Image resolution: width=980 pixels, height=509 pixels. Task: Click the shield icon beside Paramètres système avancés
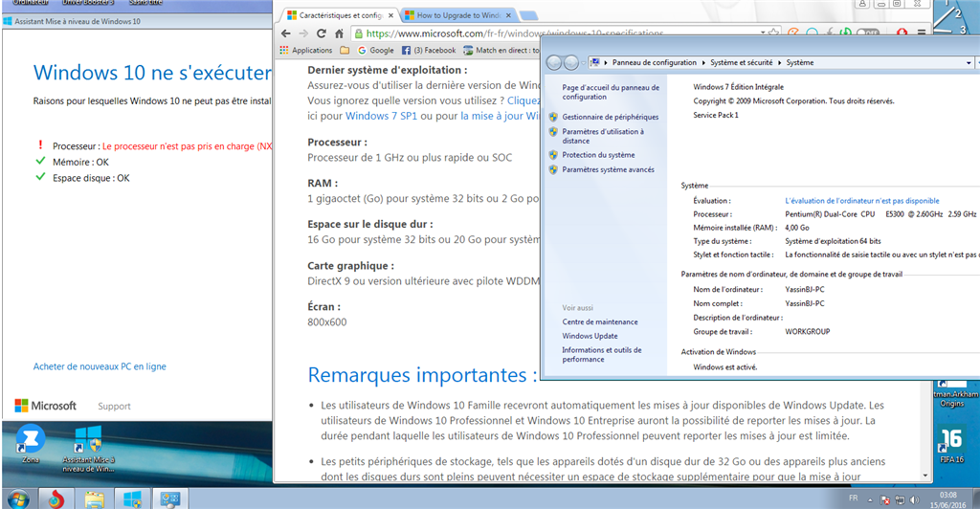[x=553, y=169]
